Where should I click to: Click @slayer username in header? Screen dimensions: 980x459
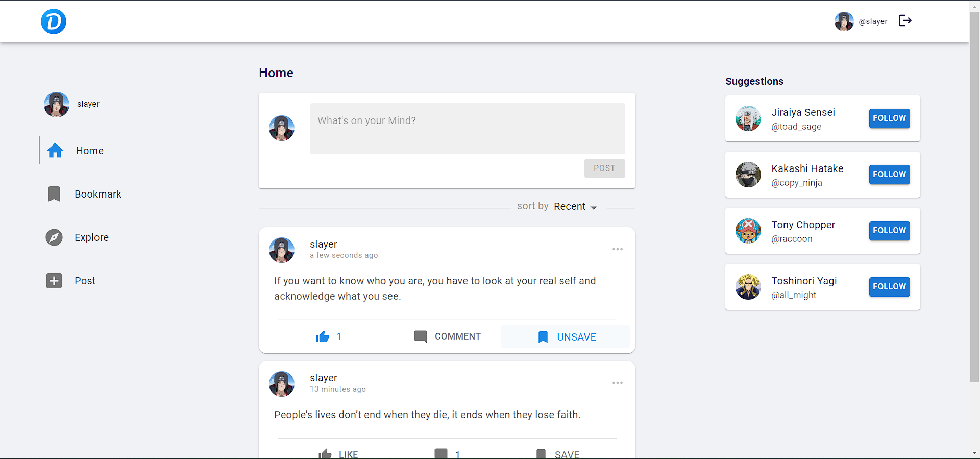point(873,21)
